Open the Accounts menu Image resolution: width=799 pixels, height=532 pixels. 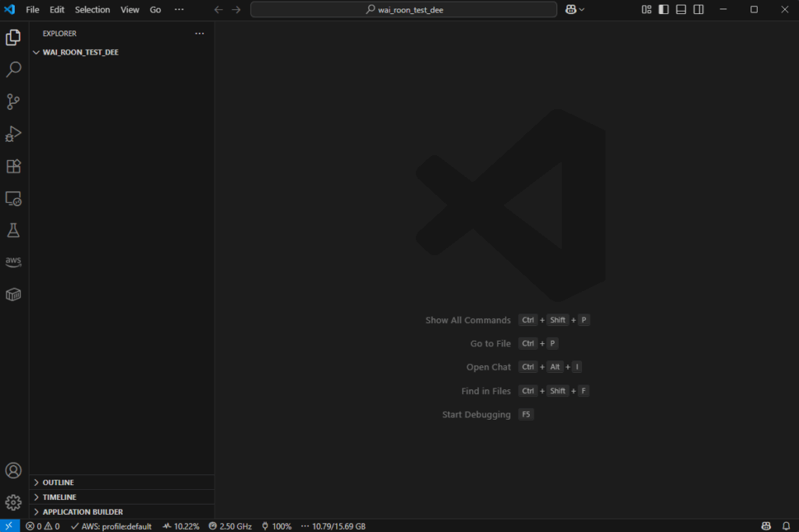point(13,470)
